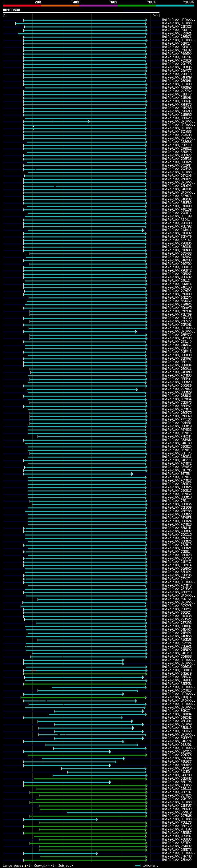Image resolution: width=197 pixels, height=868 pixels.
Task: Select hit label UniRef100_Q0C9S9
Action: [x=177, y=386]
